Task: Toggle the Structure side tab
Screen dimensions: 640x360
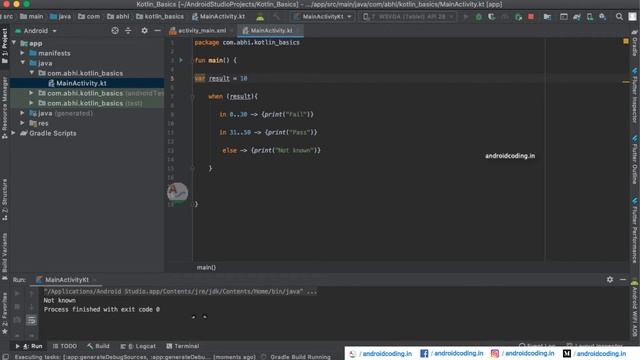Action: 4,200
